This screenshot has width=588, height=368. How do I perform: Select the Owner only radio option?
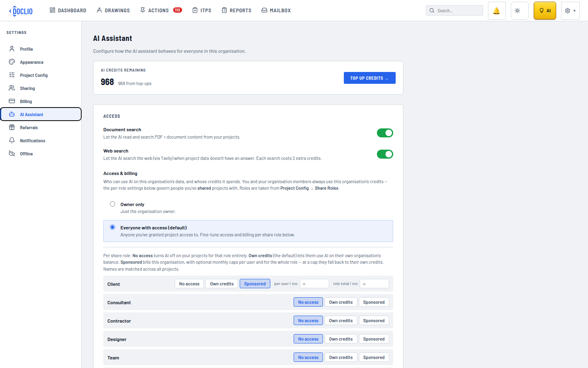pyautogui.click(x=112, y=204)
